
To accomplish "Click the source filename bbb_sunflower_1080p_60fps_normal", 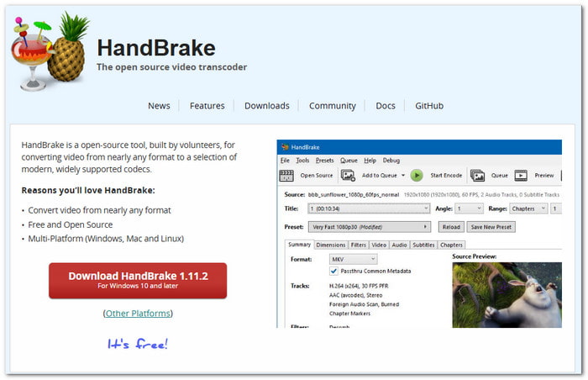I will click(354, 194).
